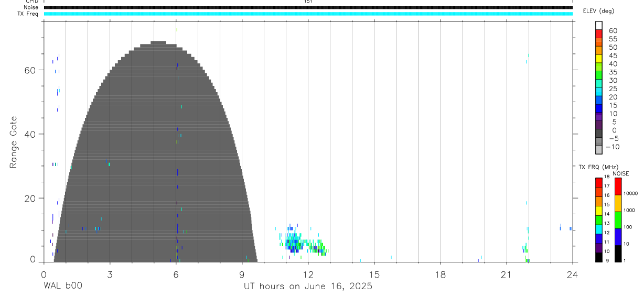
Task: Click "UT hours on June 16, 2025" label
Action: click(x=308, y=286)
